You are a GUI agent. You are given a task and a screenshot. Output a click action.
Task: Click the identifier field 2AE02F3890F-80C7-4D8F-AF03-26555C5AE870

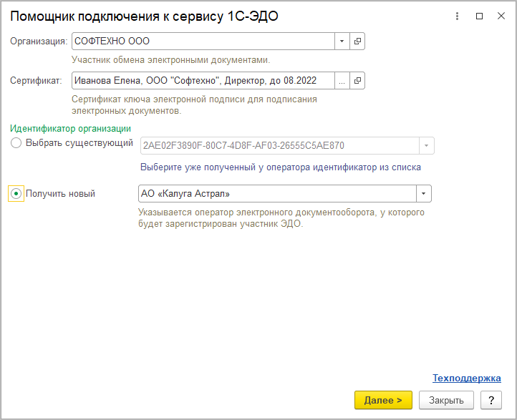(x=279, y=145)
